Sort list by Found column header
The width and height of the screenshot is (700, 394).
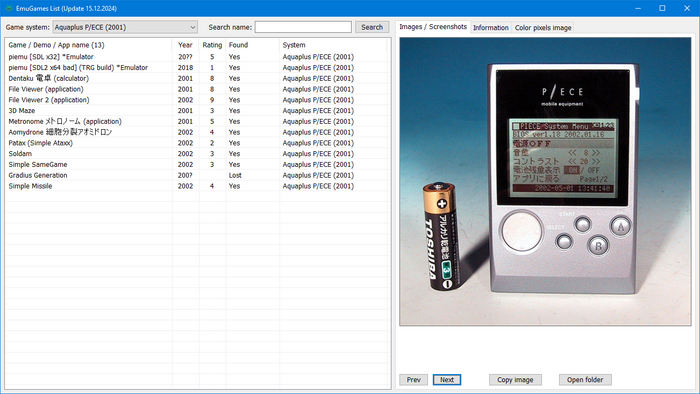click(252, 45)
